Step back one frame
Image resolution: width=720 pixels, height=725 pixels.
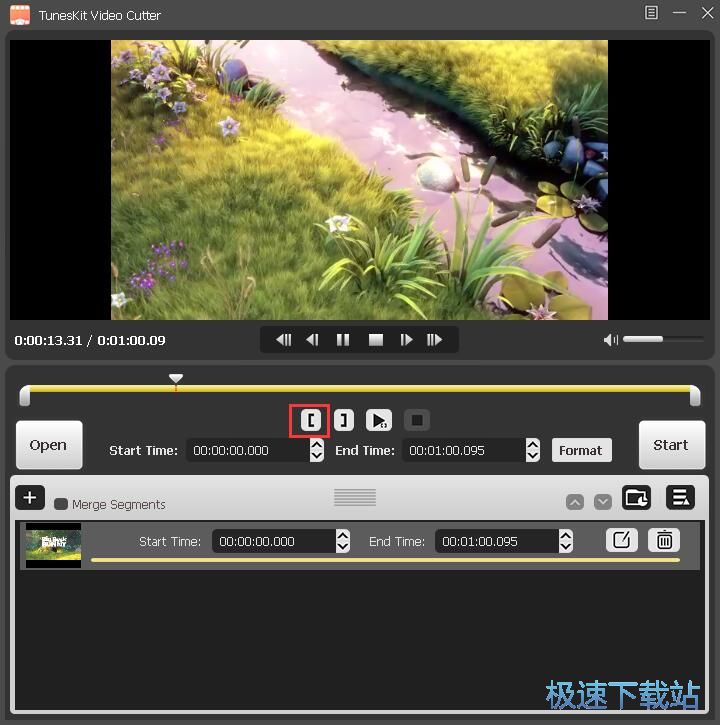pos(312,340)
